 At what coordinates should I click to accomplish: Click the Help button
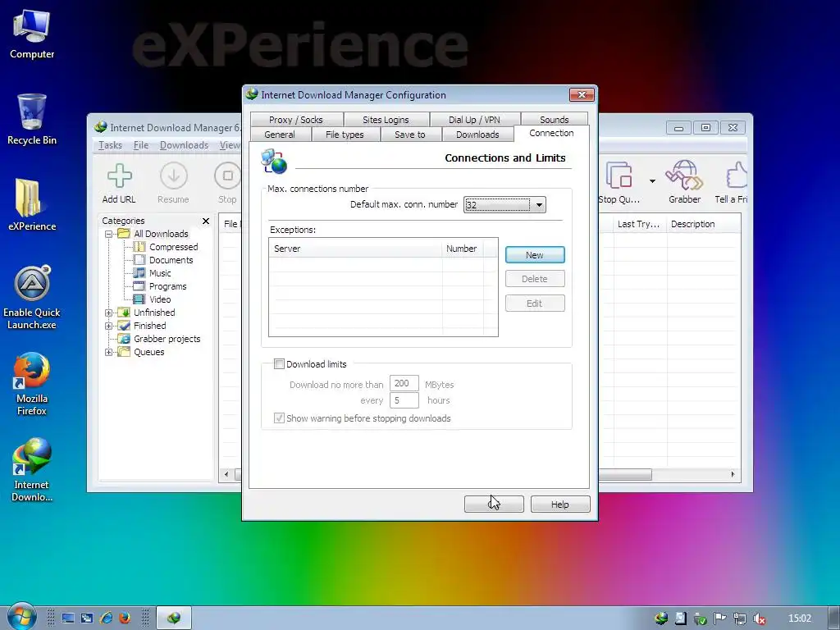tap(560, 504)
